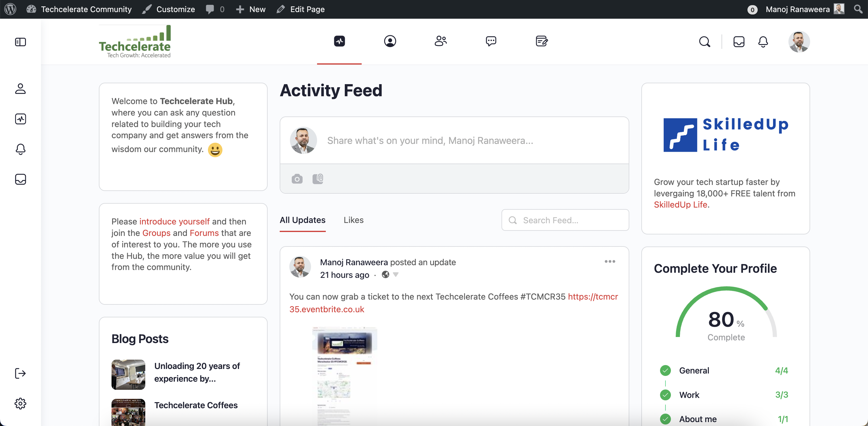Click the header search magnifier icon
Viewport: 868px width, 426px height.
coord(705,42)
